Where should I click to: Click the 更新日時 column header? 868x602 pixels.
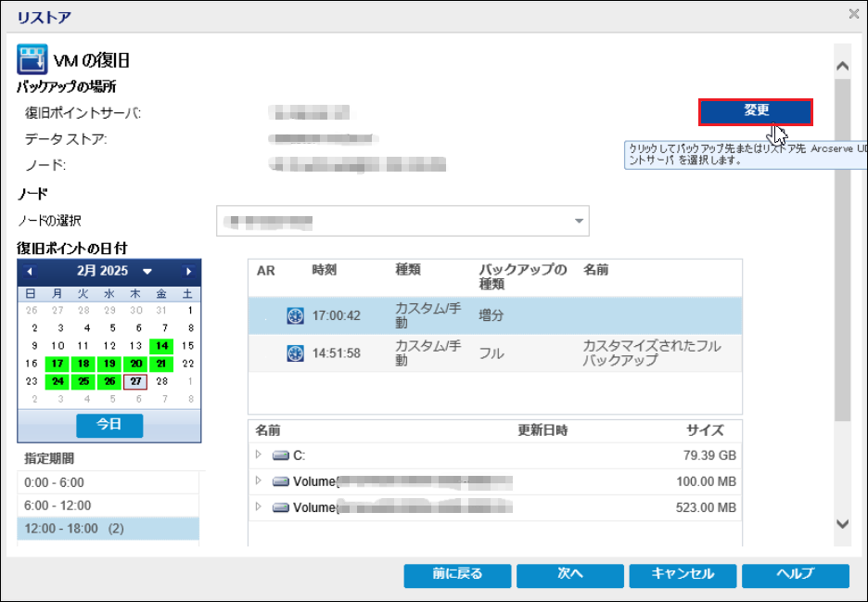pos(542,431)
